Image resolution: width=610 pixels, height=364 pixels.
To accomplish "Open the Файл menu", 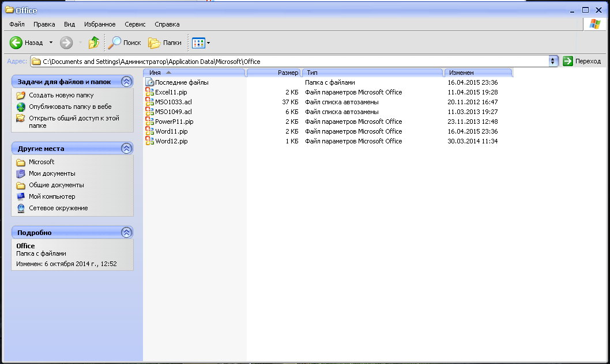I will [17, 24].
